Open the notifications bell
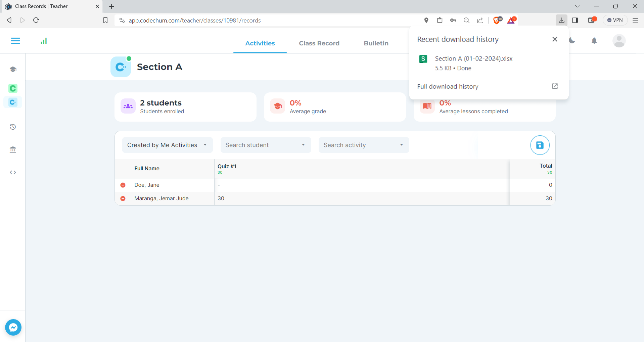The height and width of the screenshot is (342, 644). (594, 41)
